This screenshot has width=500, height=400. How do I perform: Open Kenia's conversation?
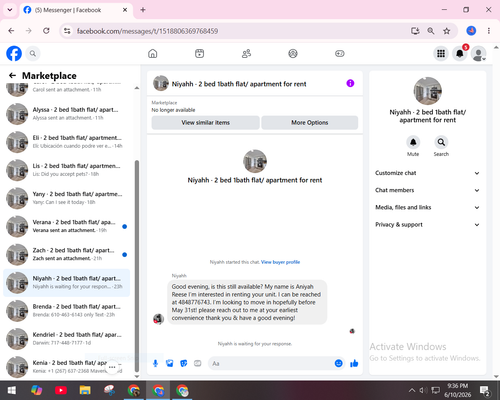pyautogui.click(x=67, y=367)
